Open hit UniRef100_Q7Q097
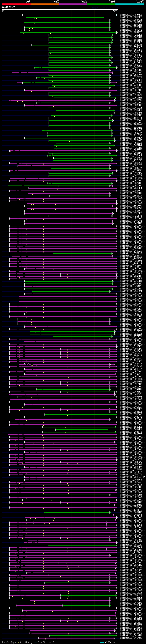This screenshot has width=146, height=644. pyautogui.click(x=131, y=100)
